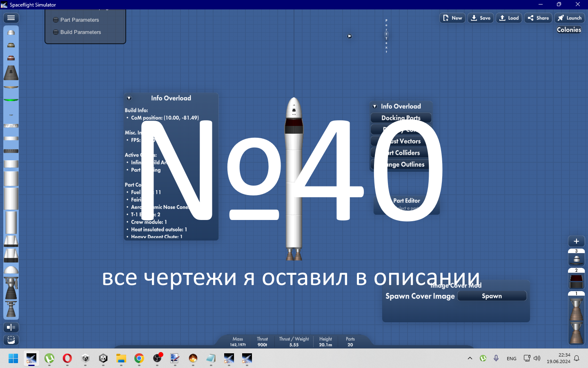
Task: Open the volume control in the tray
Action: pyautogui.click(x=537, y=359)
